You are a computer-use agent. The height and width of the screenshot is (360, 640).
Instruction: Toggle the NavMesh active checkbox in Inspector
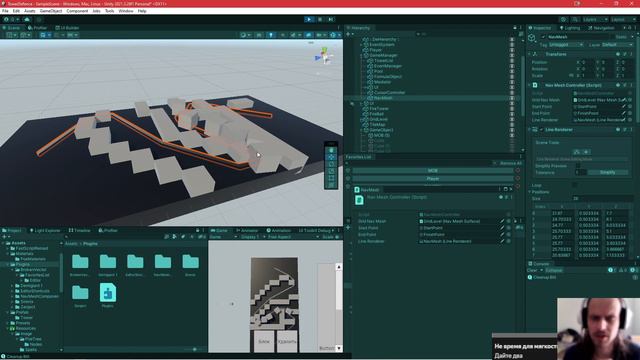tap(543, 37)
